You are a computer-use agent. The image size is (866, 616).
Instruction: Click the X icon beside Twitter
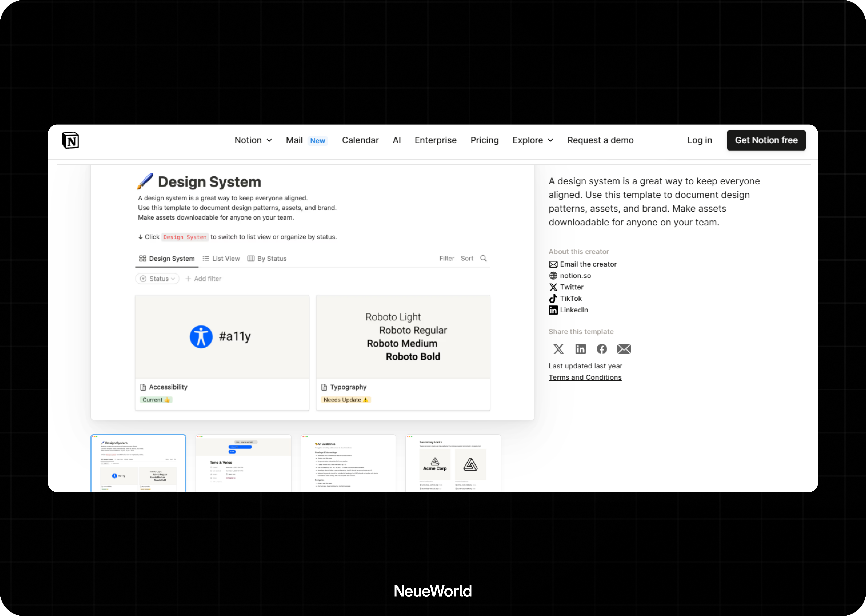coord(553,287)
